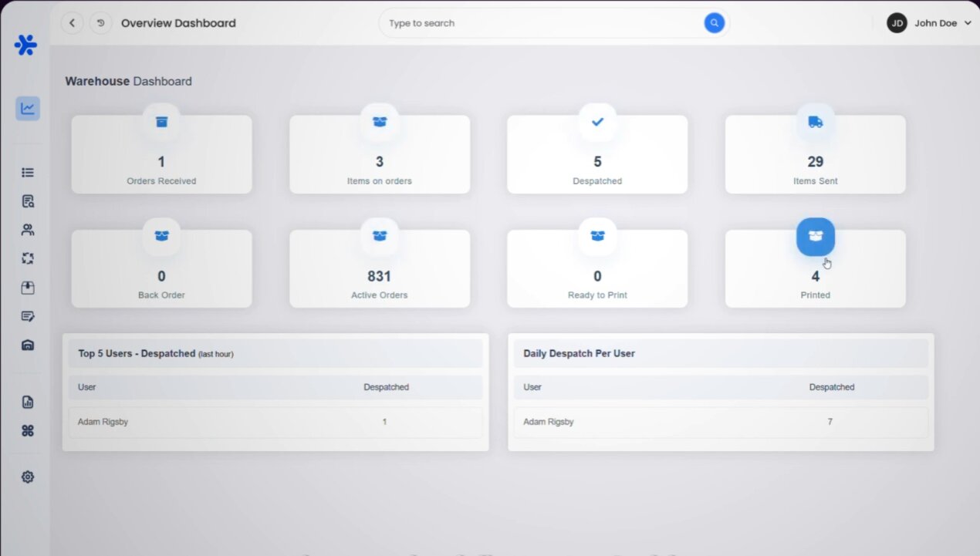980x556 pixels.
Task: Open the dashboard chart icon in sidebar
Action: click(28, 108)
